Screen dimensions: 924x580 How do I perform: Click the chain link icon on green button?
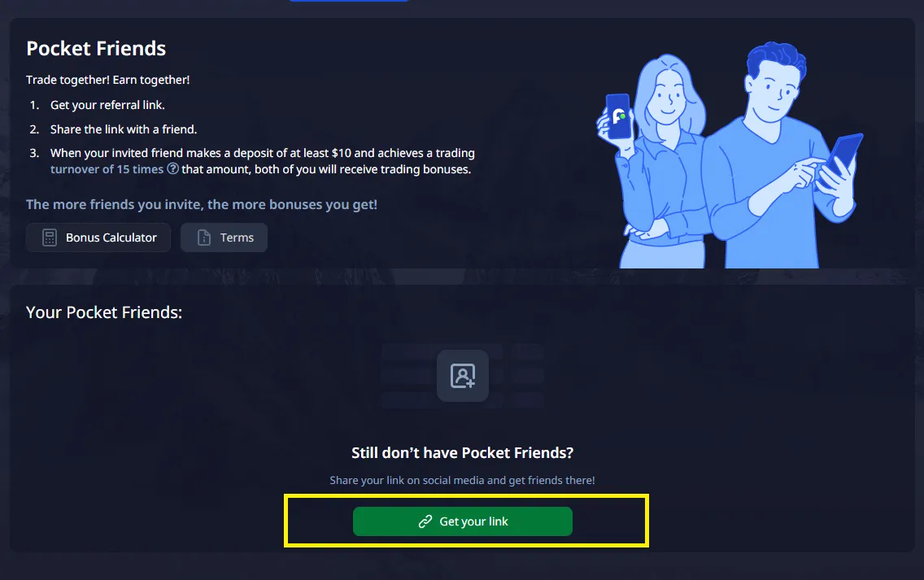[x=425, y=521]
